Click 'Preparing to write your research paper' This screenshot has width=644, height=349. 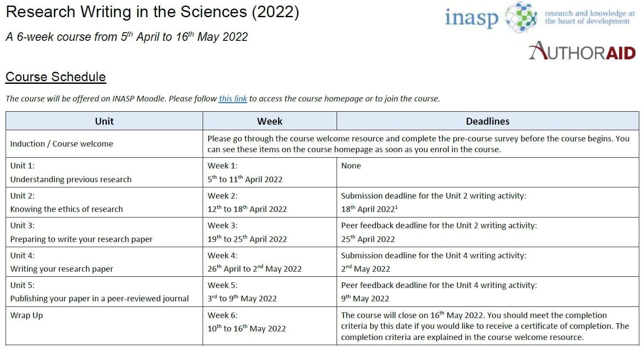81,239
